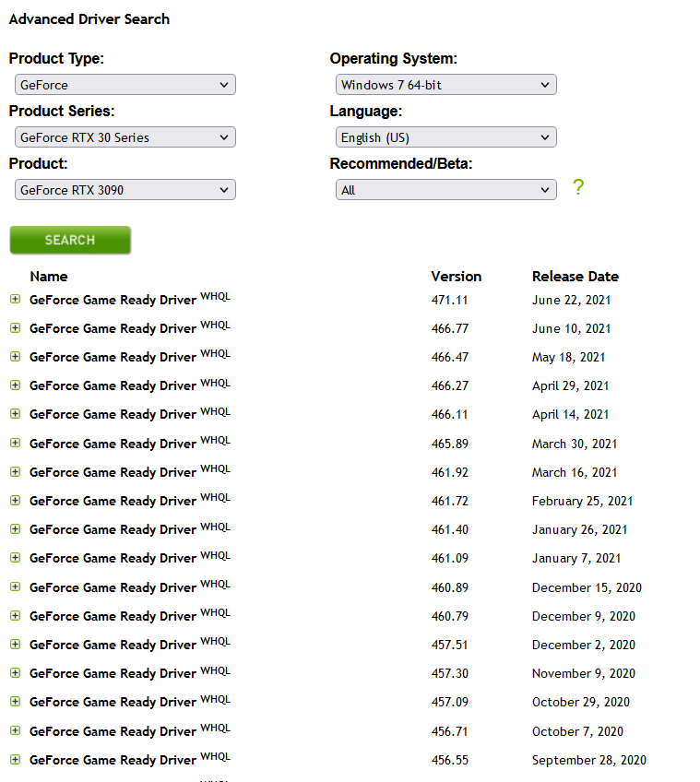
Task: Expand driver row for version 457.09
Action: pyautogui.click(x=16, y=701)
